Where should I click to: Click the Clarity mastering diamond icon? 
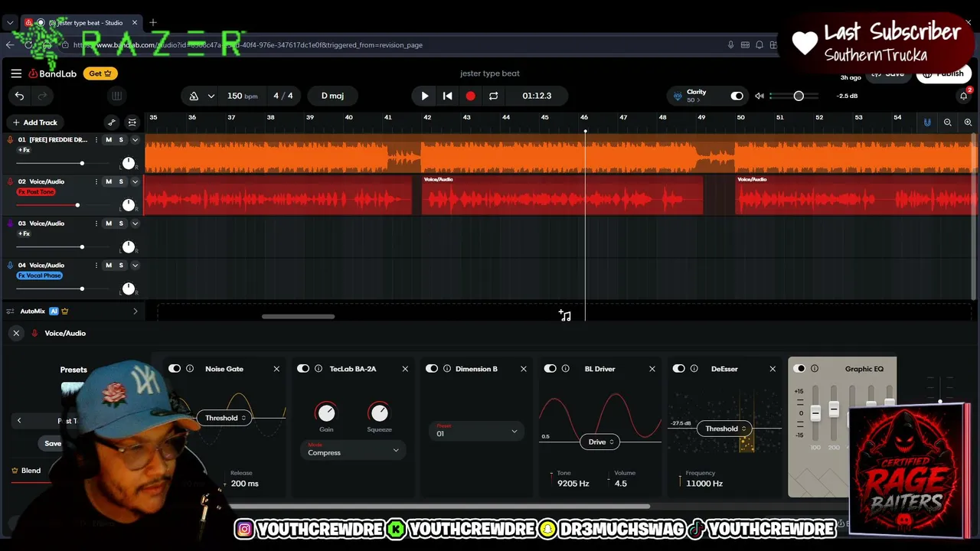click(x=678, y=96)
